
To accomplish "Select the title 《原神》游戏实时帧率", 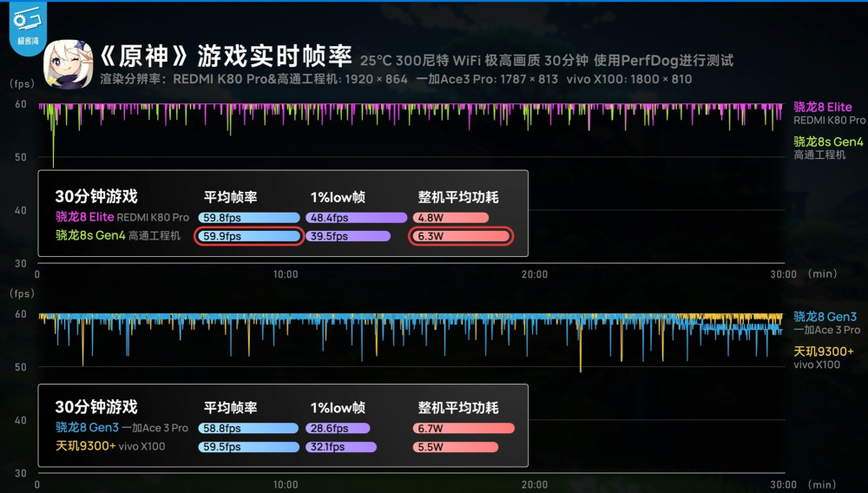I will pyautogui.click(x=226, y=56).
